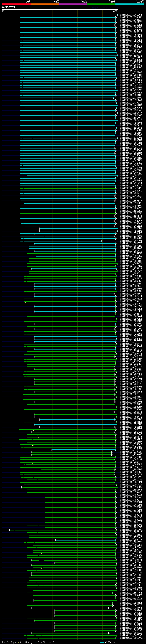This screenshot has height=644, width=146.
Task: Select the UniRef100_Q9ZR95 label
Action: 131,90
